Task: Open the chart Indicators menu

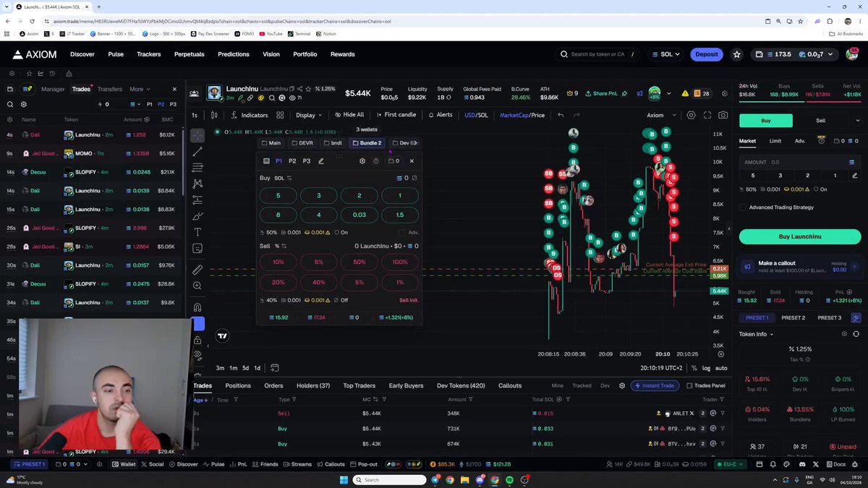Action: pyautogui.click(x=249, y=115)
